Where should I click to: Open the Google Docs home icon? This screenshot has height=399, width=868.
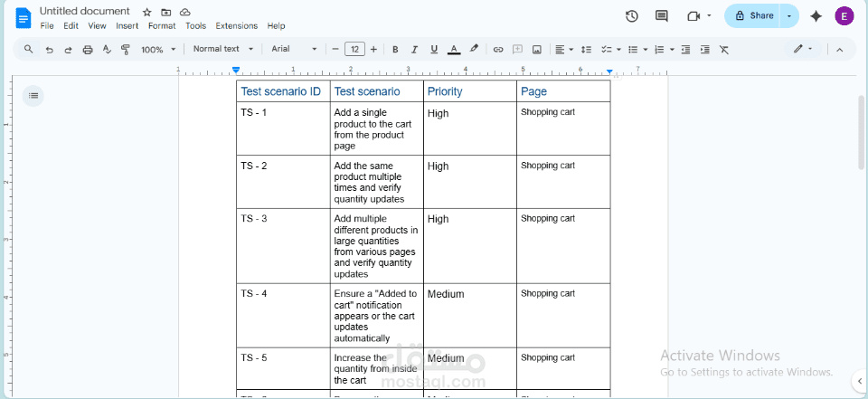[x=24, y=18]
